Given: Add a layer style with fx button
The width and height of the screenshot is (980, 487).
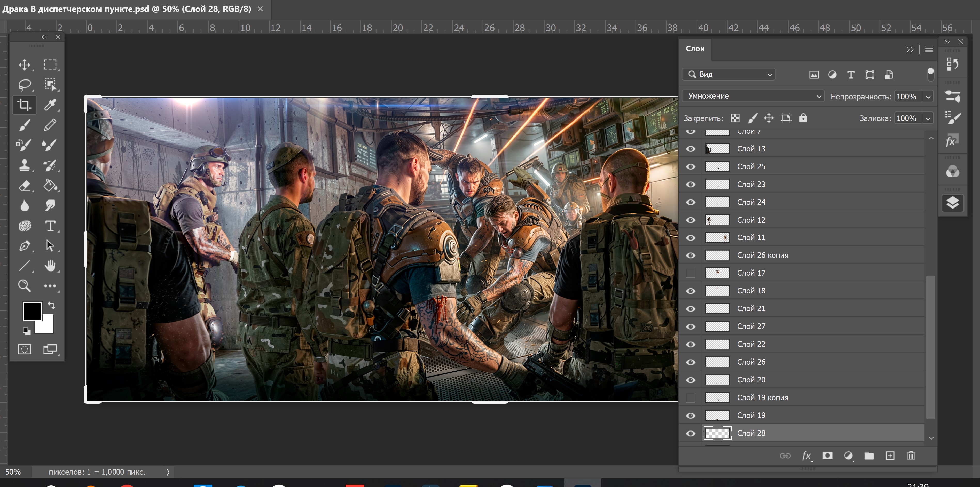Looking at the screenshot, I should click(x=806, y=456).
